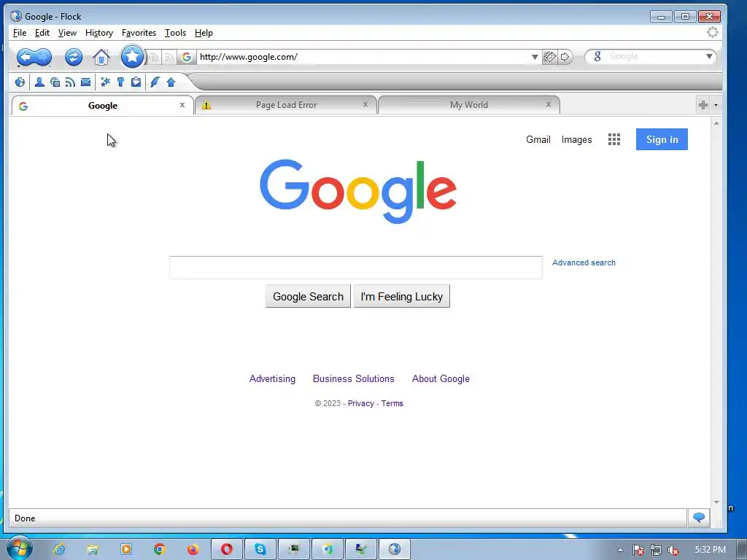Open the Help menu
Screen dimensions: 747x560
(x=204, y=33)
